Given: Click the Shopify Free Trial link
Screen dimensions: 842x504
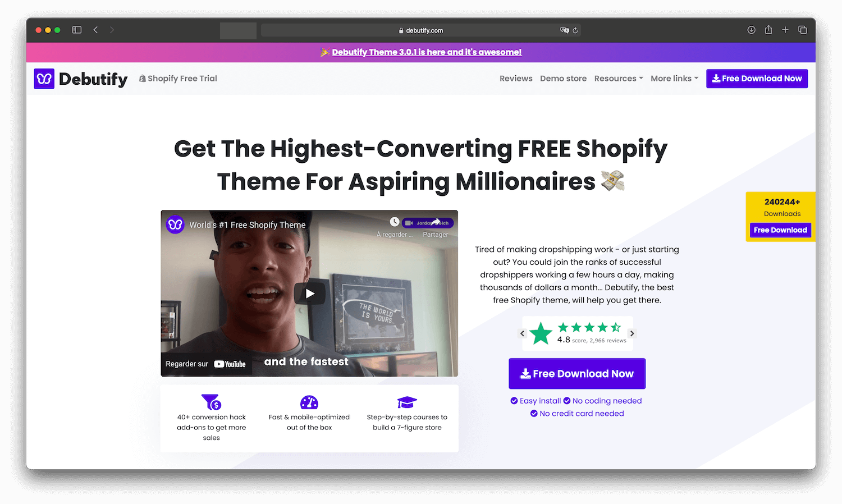Looking at the screenshot, I should tap(178, 79).
